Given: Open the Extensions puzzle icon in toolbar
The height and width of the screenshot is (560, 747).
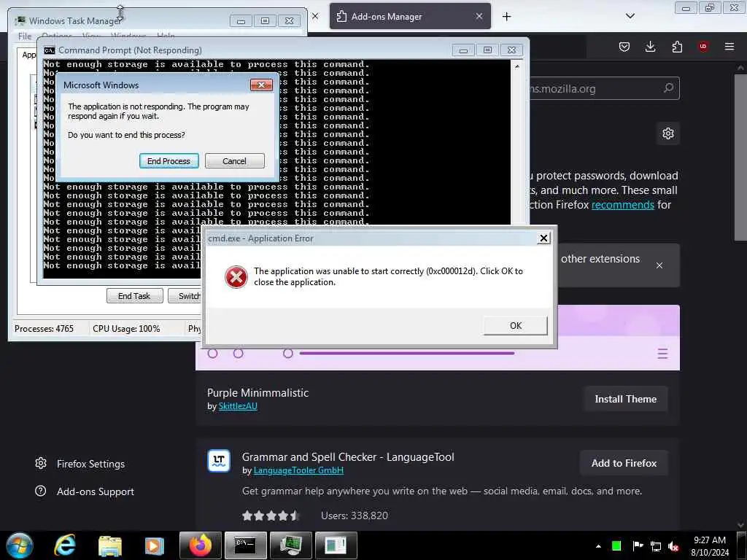Looking at the screenshot, I should tap(677, 47).
